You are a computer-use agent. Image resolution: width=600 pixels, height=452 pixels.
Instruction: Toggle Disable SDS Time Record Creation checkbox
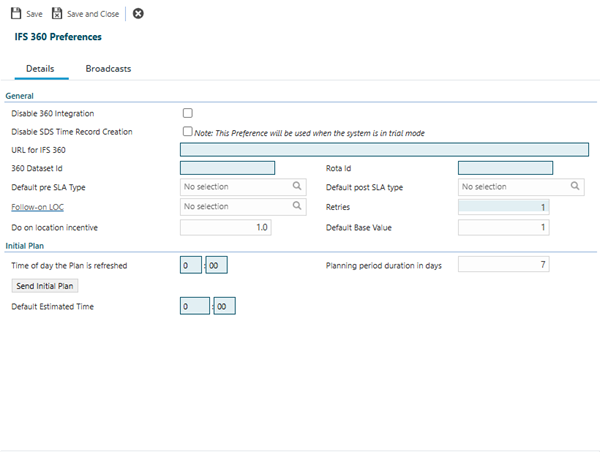pyautogui.click(x=188, y=131)
